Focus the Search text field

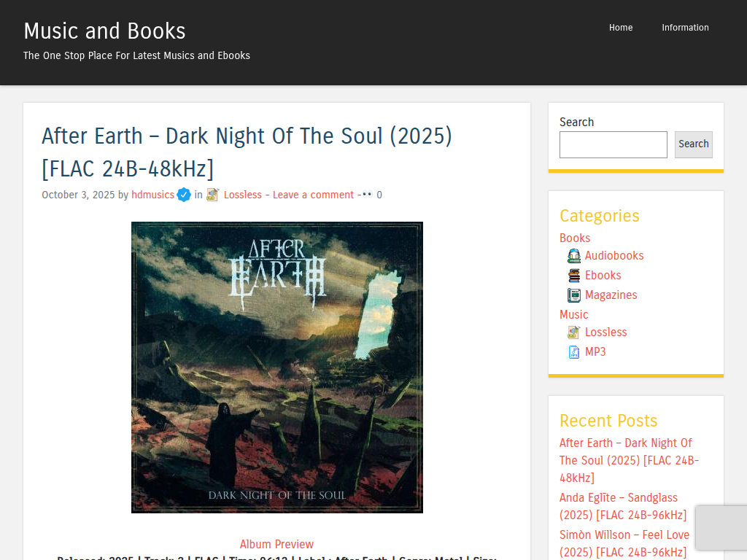coord(613,145)
